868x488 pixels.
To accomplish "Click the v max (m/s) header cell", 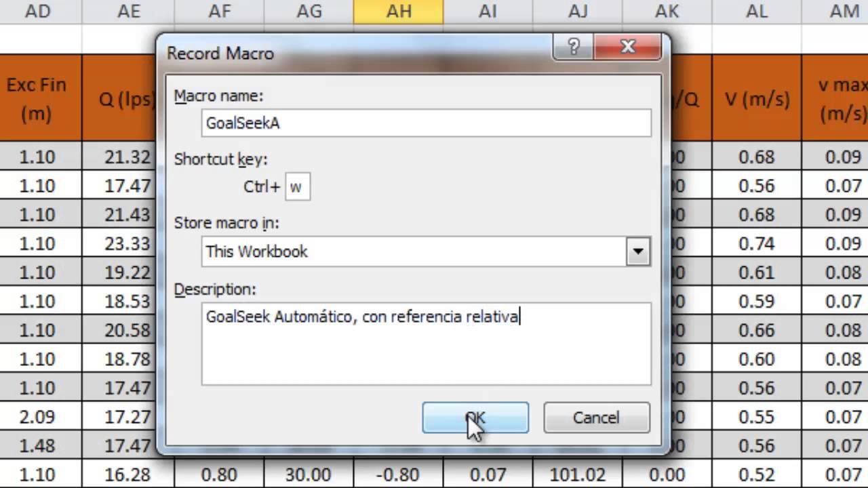I will click(x=835, y=98).
